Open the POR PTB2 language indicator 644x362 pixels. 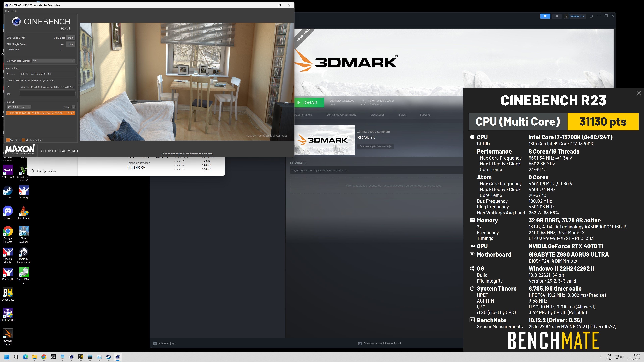[x=609, y=357]
